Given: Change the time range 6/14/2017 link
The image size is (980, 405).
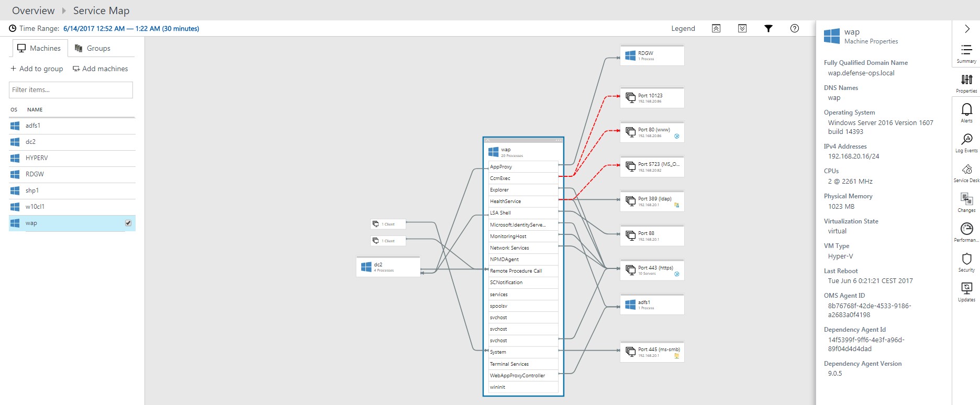Looking at the screenshot, I should [131, 28].
